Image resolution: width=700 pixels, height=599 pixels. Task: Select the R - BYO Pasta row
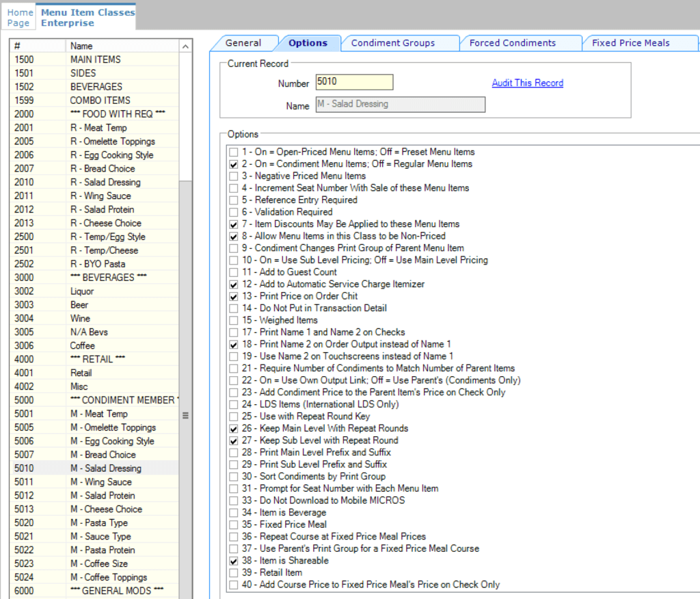tap(94, 264)
